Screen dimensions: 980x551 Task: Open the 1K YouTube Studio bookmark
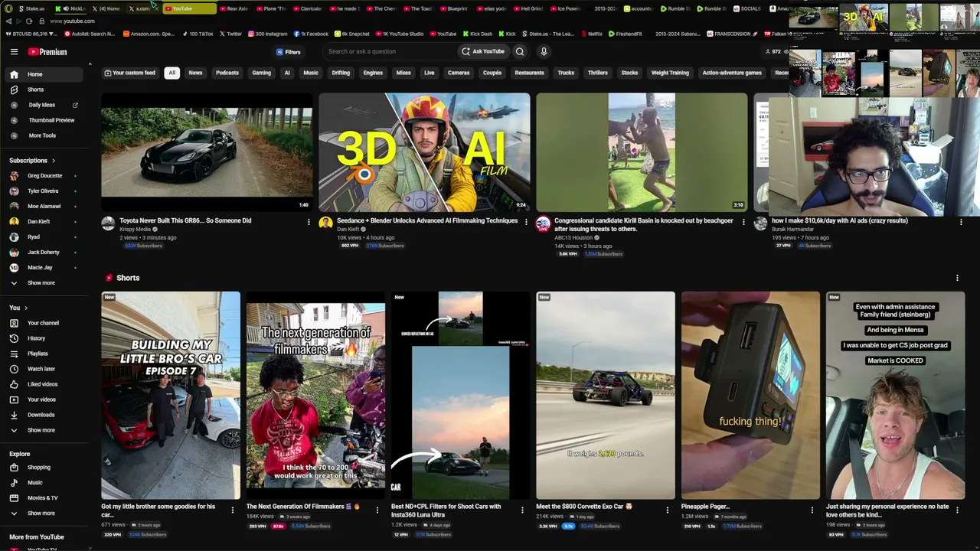click(399, 34)
